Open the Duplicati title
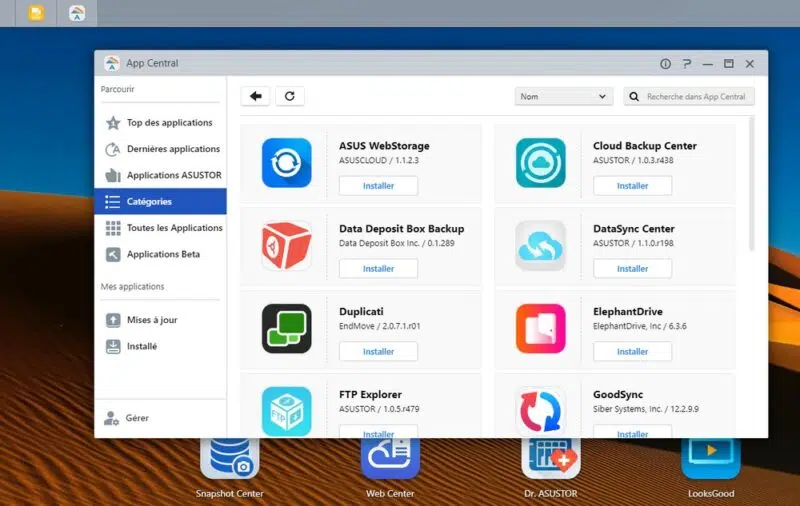 (361, 312)
